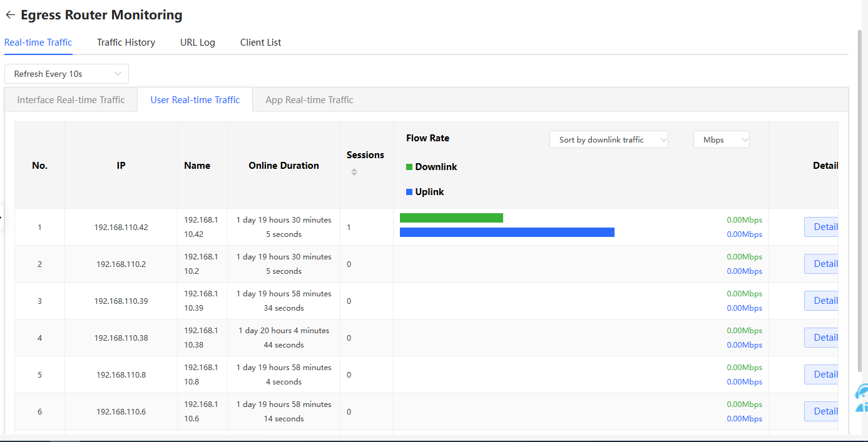Click the green Downlink legend square
Screen dimensions: 868x442
point(409,167)
